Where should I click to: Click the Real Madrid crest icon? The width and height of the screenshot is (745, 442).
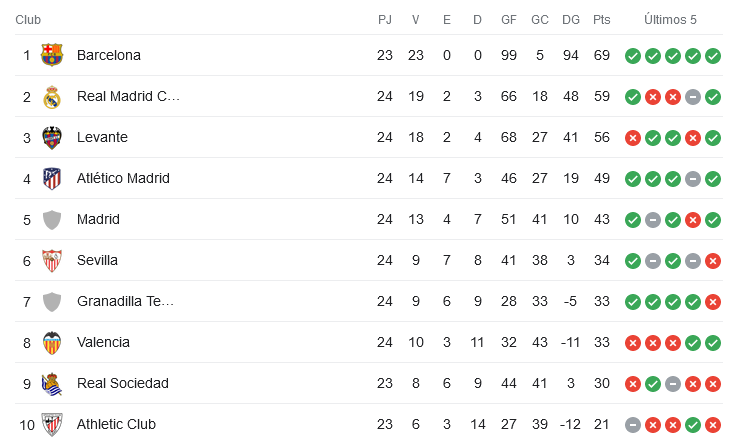coord(52,96)
